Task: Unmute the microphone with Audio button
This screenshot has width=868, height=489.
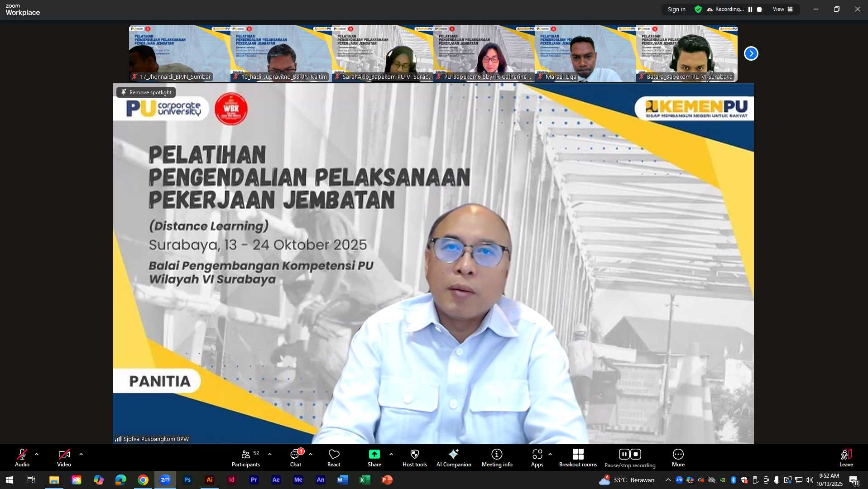Action: [x=22, y=458]
